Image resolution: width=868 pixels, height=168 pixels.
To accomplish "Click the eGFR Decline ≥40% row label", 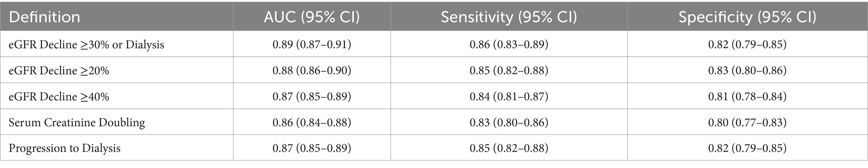I will click(59, 97).
